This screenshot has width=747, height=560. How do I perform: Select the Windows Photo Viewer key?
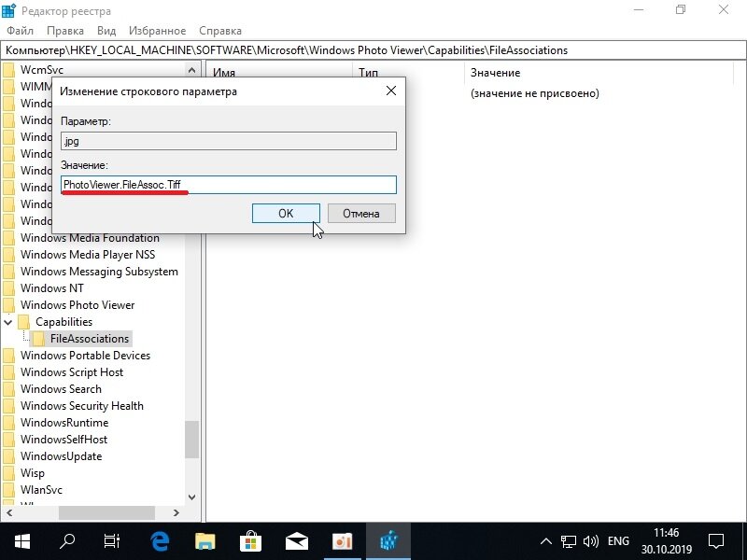click(x=78, y=305)
